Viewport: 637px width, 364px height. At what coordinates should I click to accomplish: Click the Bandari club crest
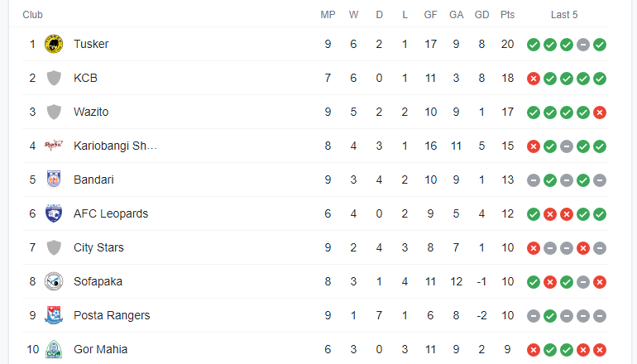pyautogui.click(x=54, y=180)
